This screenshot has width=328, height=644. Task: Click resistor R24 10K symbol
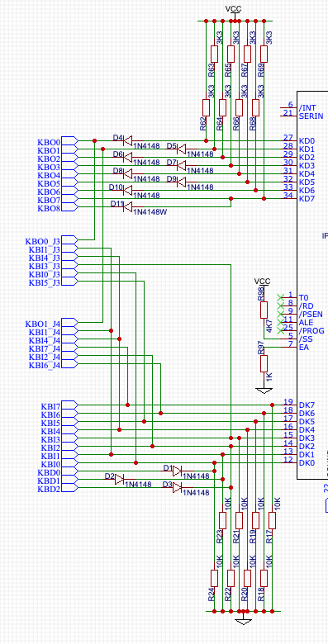coord(214,578)
